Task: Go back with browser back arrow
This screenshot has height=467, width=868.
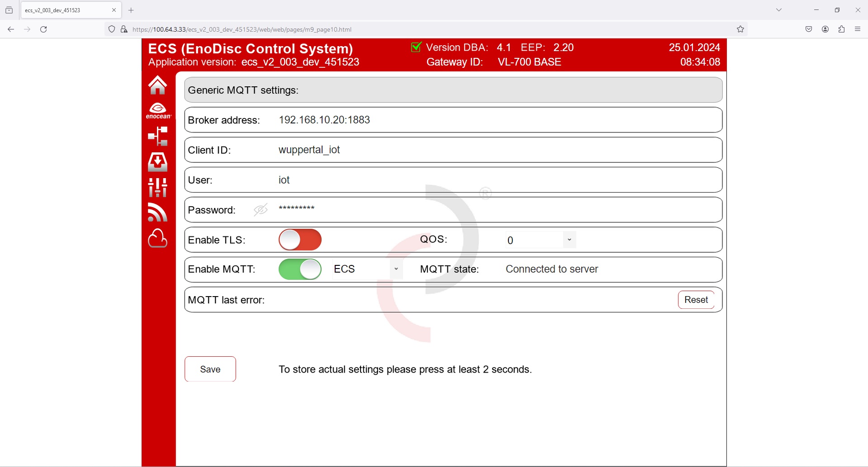Action: (11, 29)
